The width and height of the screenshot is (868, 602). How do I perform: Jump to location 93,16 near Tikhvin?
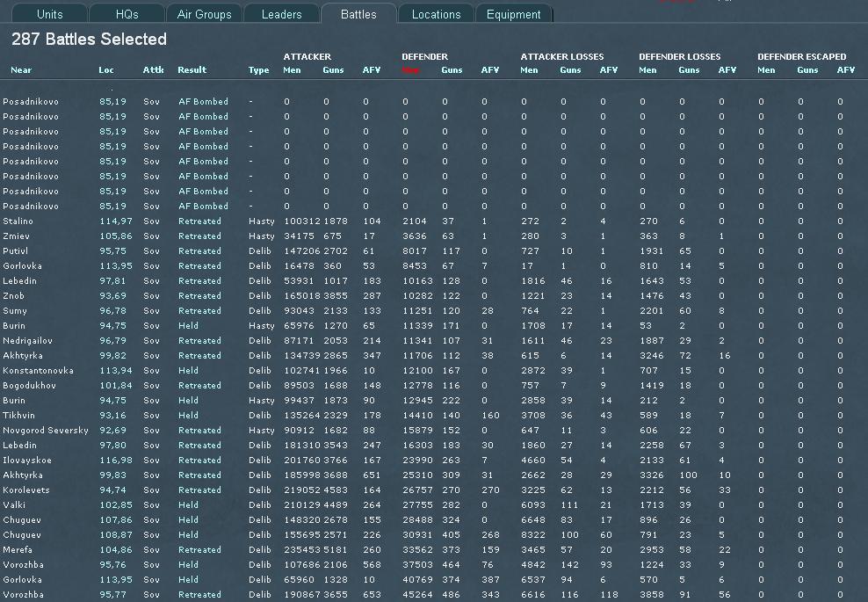click(113, 416)
